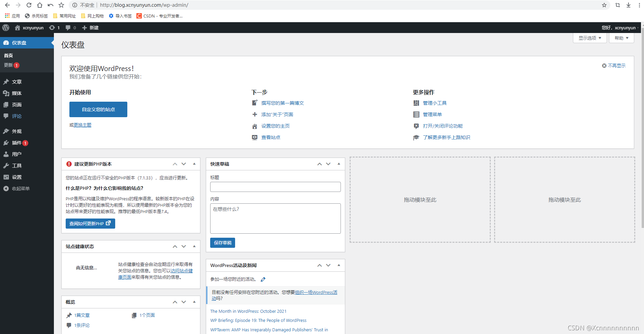Collapse the WordPress活动及新闻 widget
This screenshot has height=334, width=644.
pyautogui.click(x=339, y=265)
